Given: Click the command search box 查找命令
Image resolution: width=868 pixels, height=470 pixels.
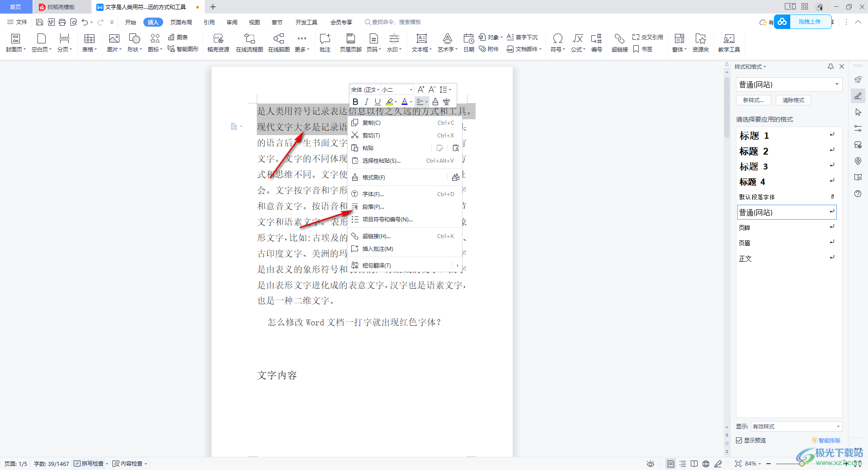Looking at the screenshot, I should 393,22.
